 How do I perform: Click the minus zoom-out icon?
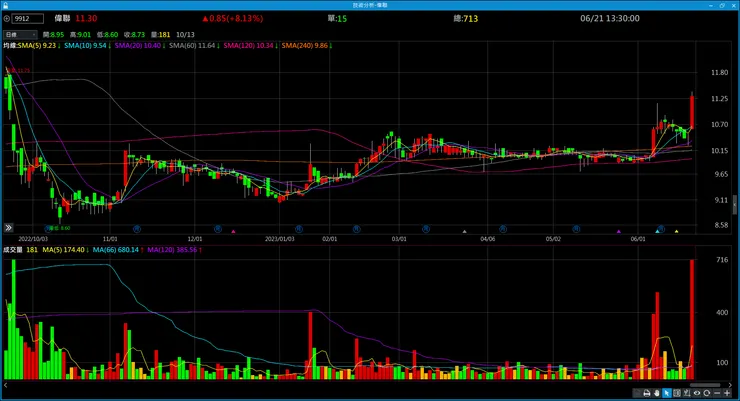point(717,393)
